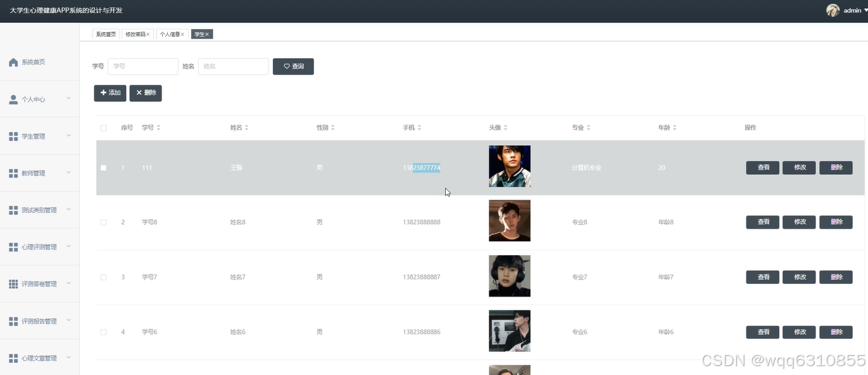Toggle the select-all checkbox in table header
Screen dimensions: 868x375
104,128
